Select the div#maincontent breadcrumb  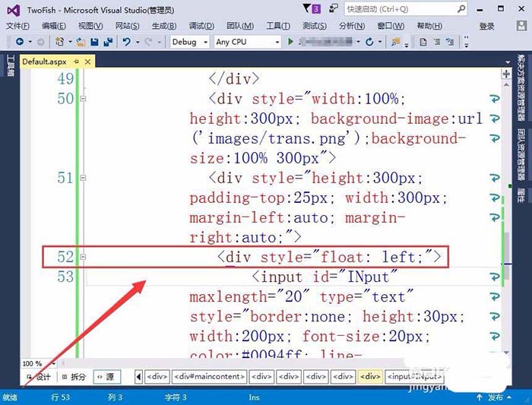click(209, 377)
